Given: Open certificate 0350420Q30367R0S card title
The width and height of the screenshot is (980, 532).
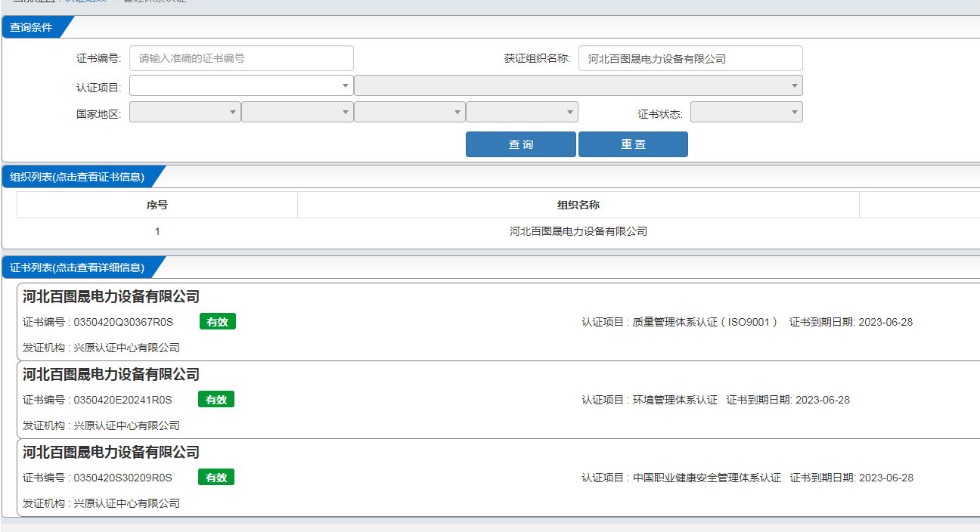Looking at the screenshot, I should click(111, 296).
